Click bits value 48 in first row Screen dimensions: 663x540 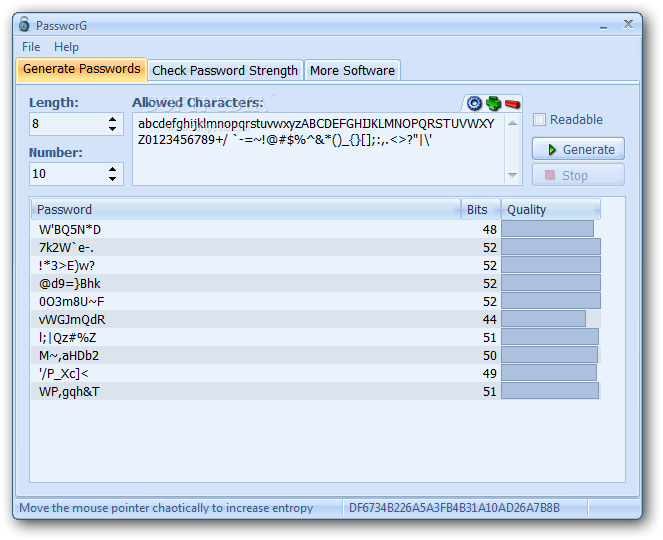click(490, 229)
